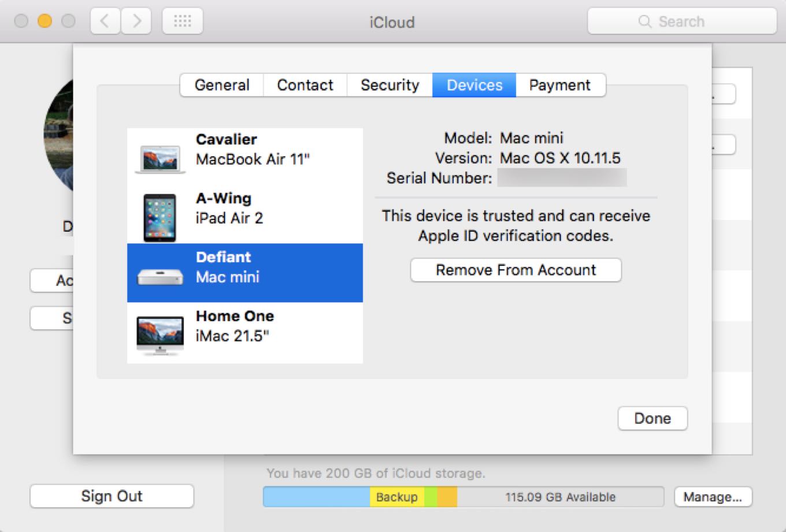
Task: Click the Done button
Action: 652,419
